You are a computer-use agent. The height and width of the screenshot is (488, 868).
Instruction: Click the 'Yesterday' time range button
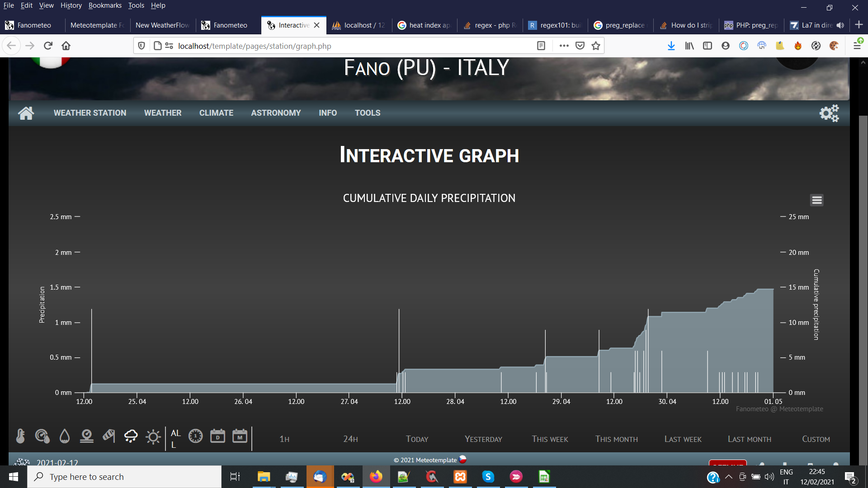coord(483,439)
